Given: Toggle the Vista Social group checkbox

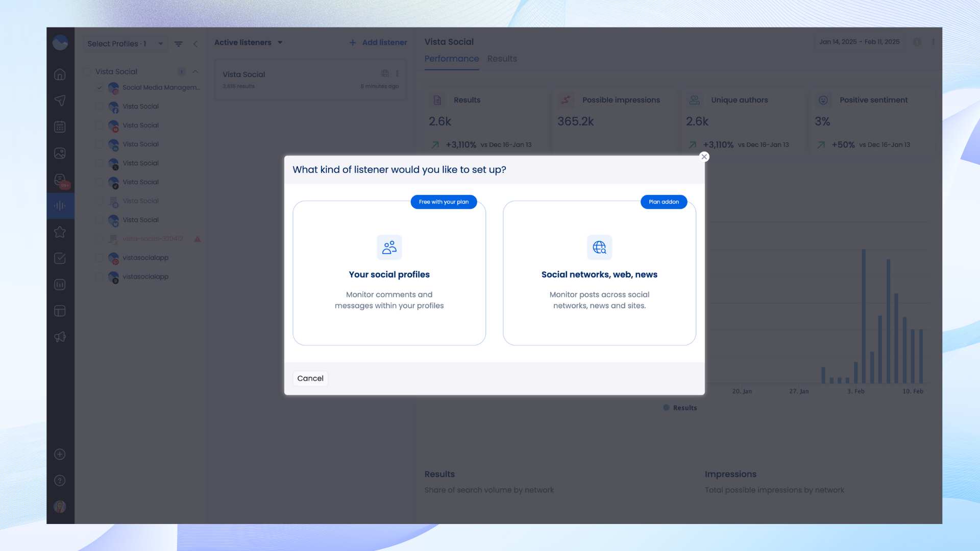Looking at the screenshot, I should coord(87,72).
